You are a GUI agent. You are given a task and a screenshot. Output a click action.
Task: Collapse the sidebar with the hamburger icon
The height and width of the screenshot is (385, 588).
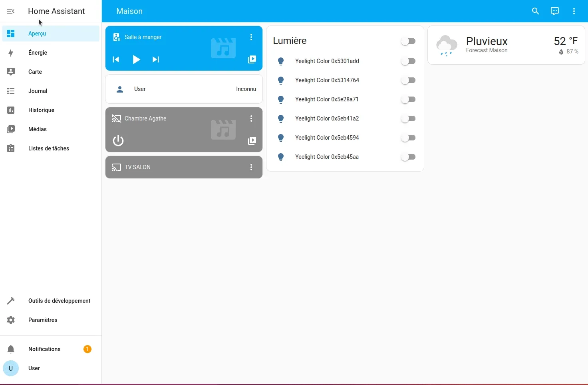(11, 11)
